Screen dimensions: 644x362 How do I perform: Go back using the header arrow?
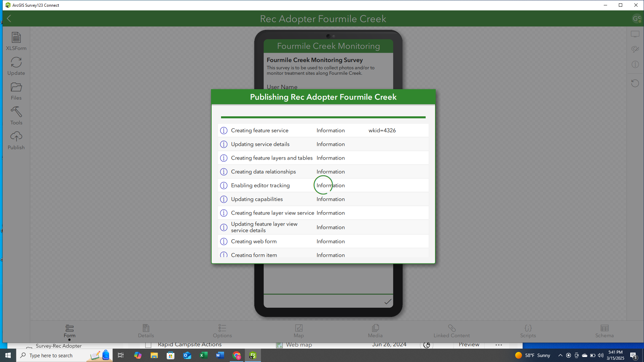[x=9, y=19]
